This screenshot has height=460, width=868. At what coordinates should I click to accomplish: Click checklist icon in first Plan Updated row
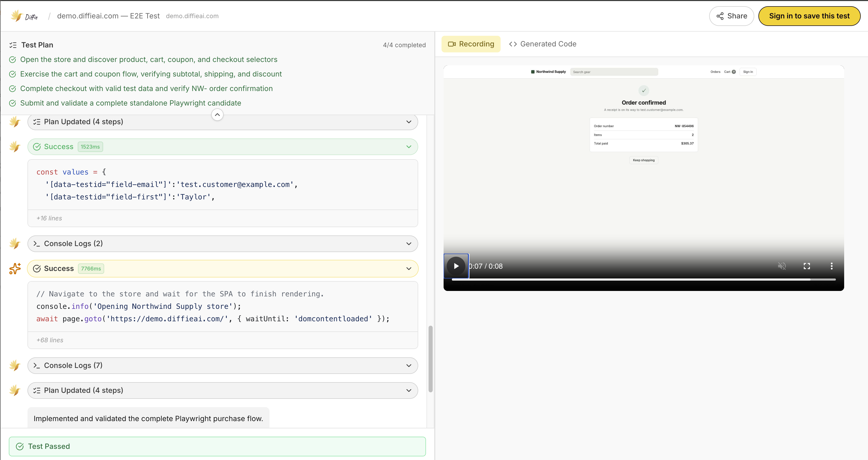point(37,122)
